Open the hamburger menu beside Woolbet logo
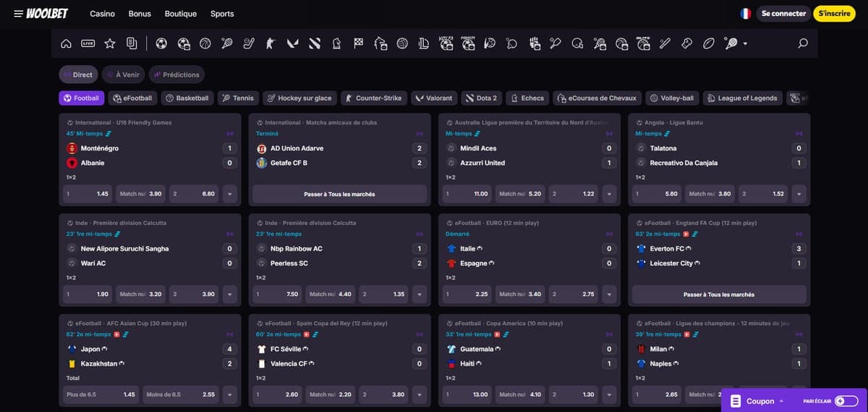The width and height of the screenshot is (868, 412). tap(18, 14)
